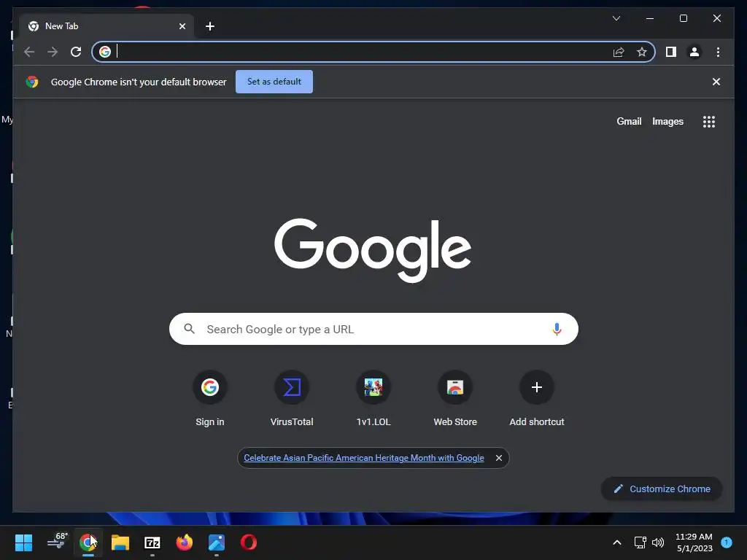This screenshot has height=560, width=747.
Task: Share this page icon in omnibox
Action: [619, 52]
